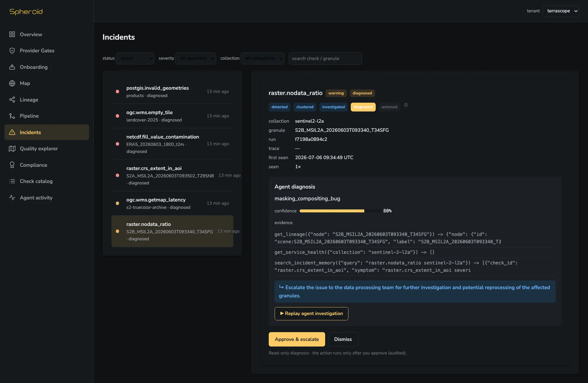
Task: Click orange status dot of ogc.wms.getmap_latency
Action: tap(117, 203)
